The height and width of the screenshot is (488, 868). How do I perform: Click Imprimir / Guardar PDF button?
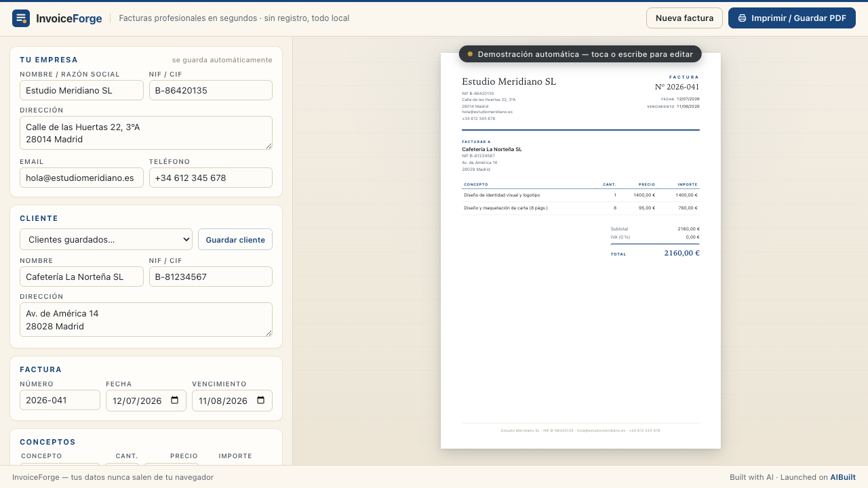792,18
